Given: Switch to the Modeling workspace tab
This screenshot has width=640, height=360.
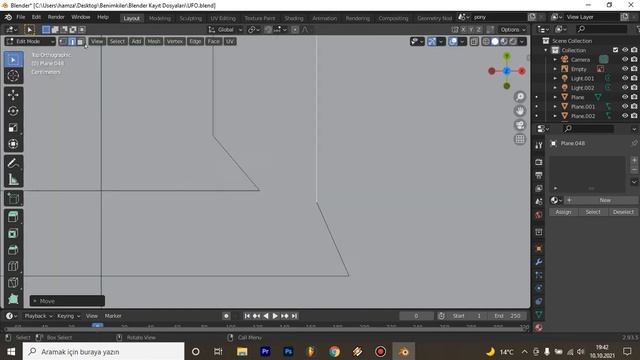Looking at the screenshot, I should (x=160, y=18).
